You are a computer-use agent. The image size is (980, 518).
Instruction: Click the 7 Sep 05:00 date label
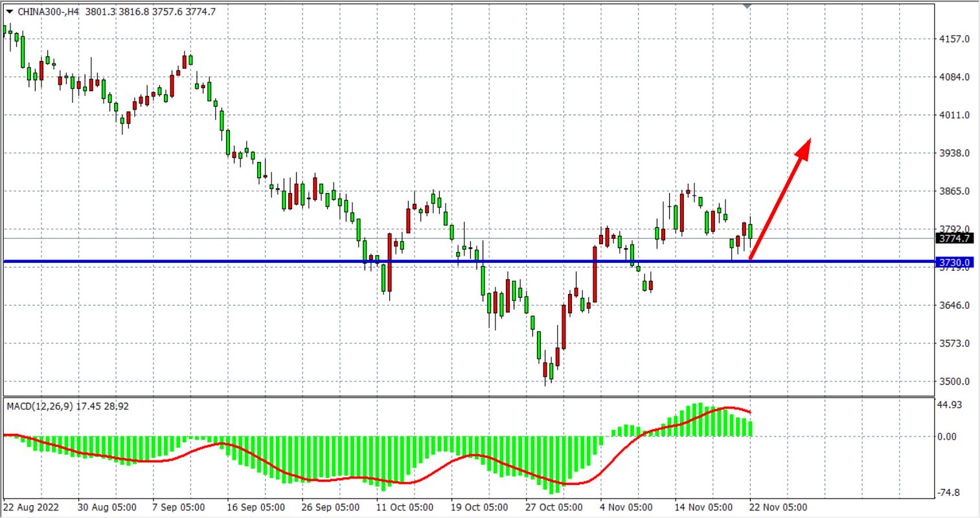(178, 507)
